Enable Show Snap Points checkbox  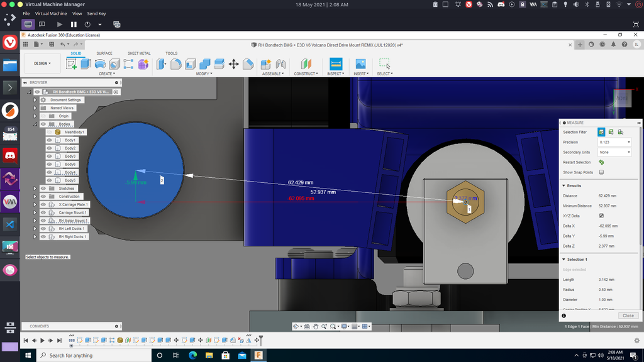[601, 172]
